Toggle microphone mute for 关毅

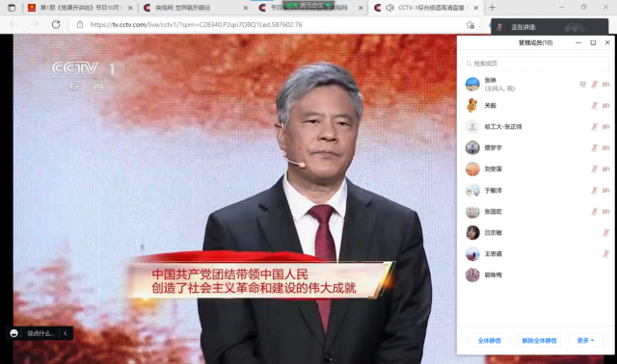(x=594, y=105)
